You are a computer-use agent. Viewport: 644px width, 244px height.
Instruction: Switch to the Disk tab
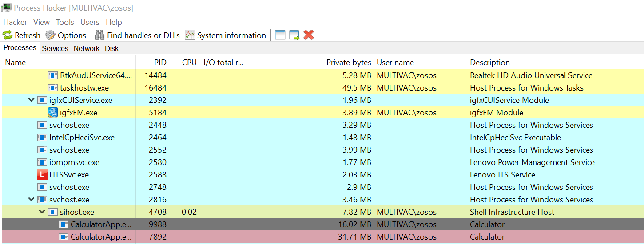pyautogui.click(x=111, y=48)
